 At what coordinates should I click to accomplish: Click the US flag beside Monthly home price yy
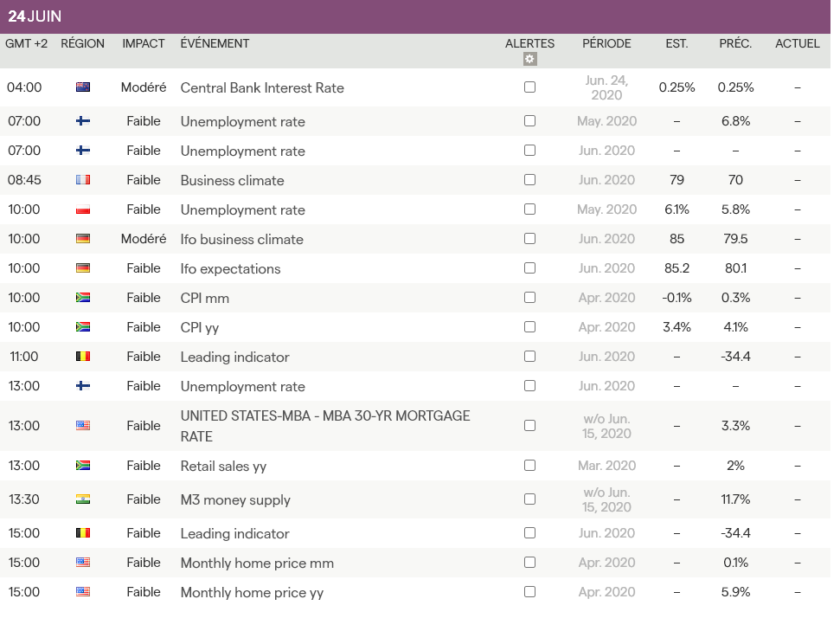tap(83, 592)
